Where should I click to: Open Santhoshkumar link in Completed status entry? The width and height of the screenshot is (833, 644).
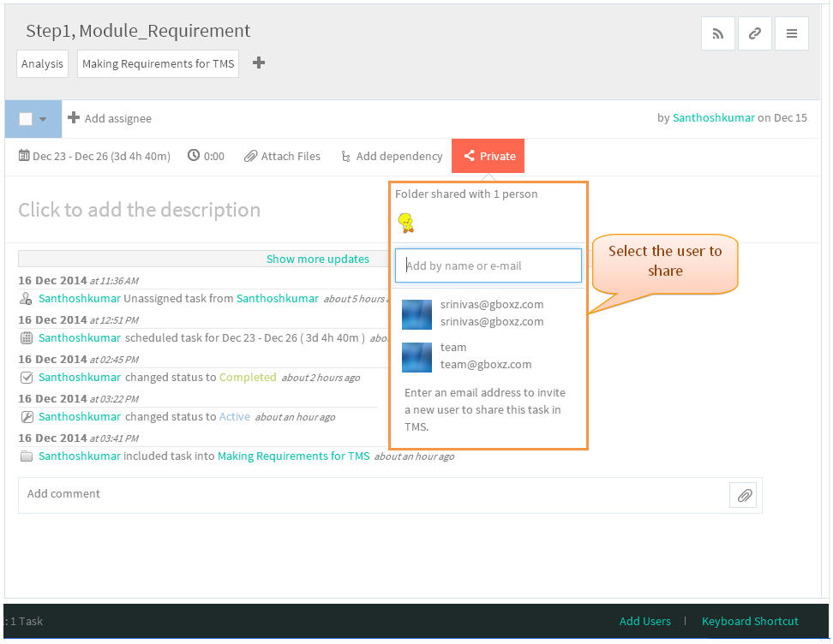[80, 377]
